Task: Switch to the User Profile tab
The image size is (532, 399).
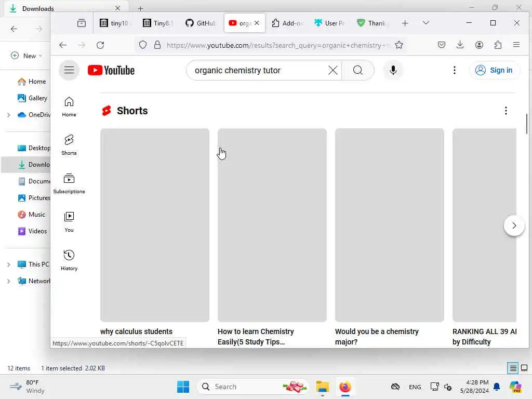Action: pyautogui.click(x=330, y=23)
